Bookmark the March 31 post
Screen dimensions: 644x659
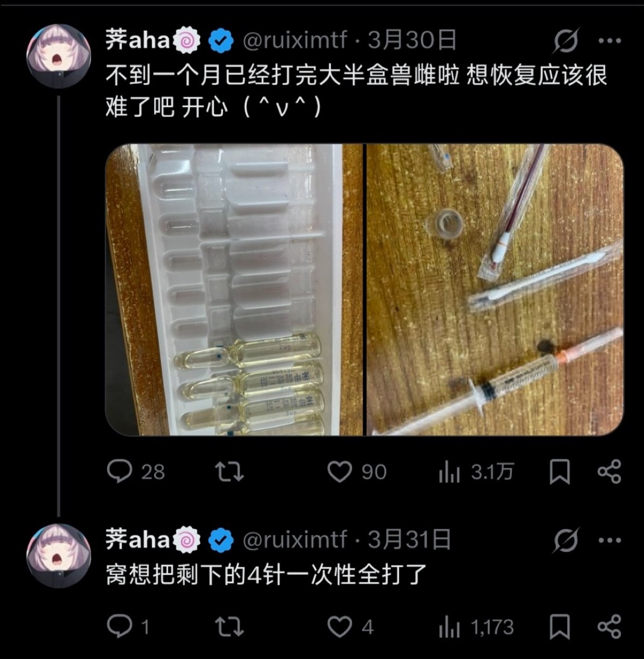pos(560,627)
